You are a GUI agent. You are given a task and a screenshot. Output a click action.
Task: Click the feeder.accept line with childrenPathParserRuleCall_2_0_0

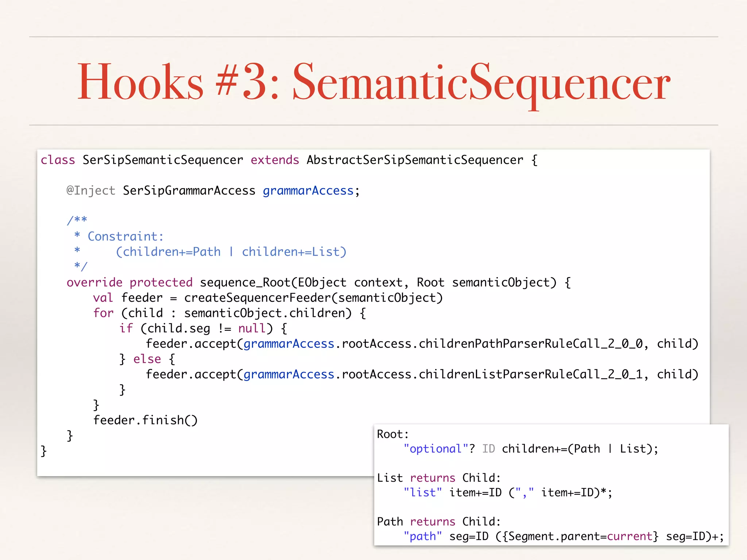[x=422, y=344]
